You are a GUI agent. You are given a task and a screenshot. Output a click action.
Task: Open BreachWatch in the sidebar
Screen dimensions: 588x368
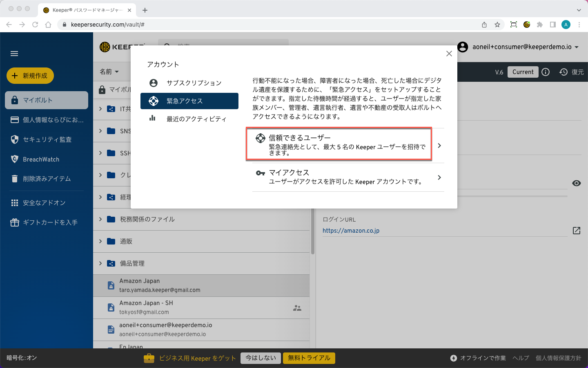41,159
